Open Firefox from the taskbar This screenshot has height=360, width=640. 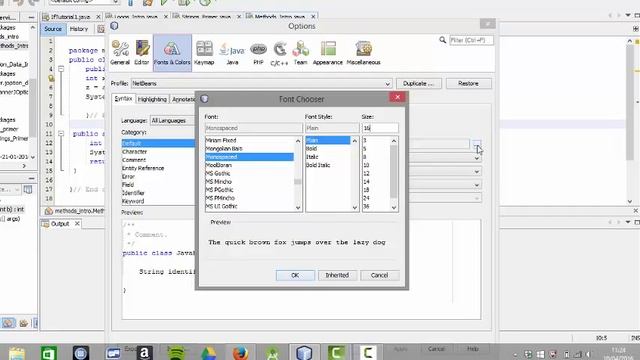pos(240,353)
